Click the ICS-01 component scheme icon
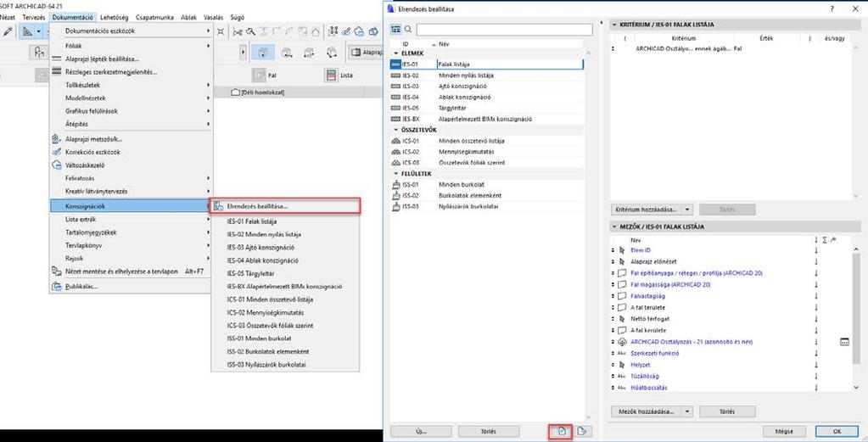 click(x=395, y=141)
